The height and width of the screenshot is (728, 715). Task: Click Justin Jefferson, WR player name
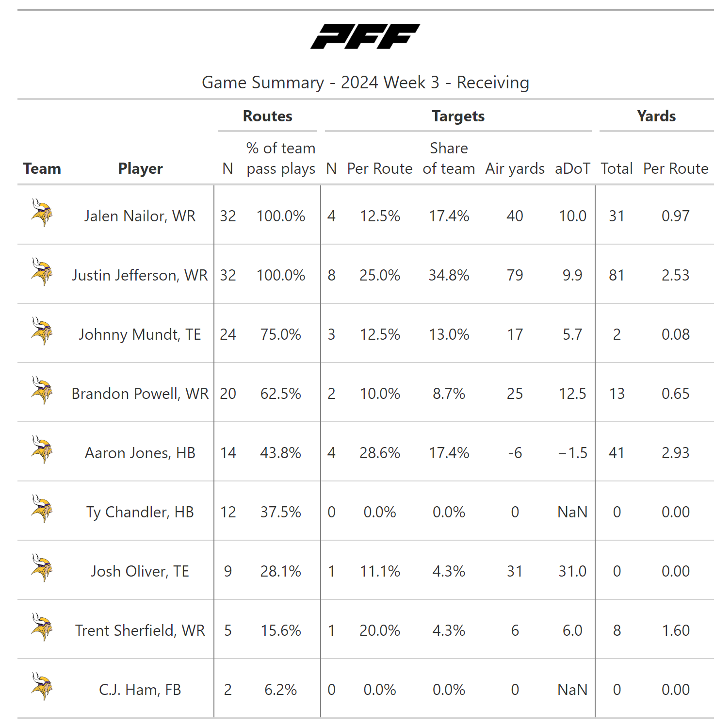140,275
